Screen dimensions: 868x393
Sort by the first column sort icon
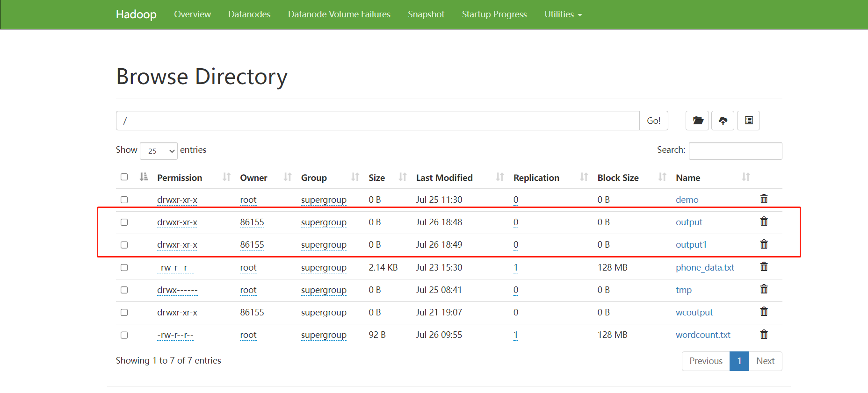click(144, 177)
